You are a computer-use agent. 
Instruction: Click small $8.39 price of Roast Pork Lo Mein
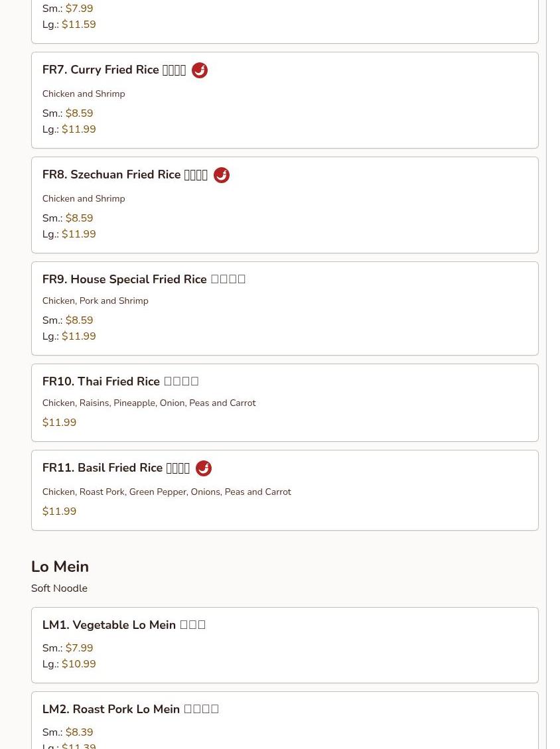79,732
